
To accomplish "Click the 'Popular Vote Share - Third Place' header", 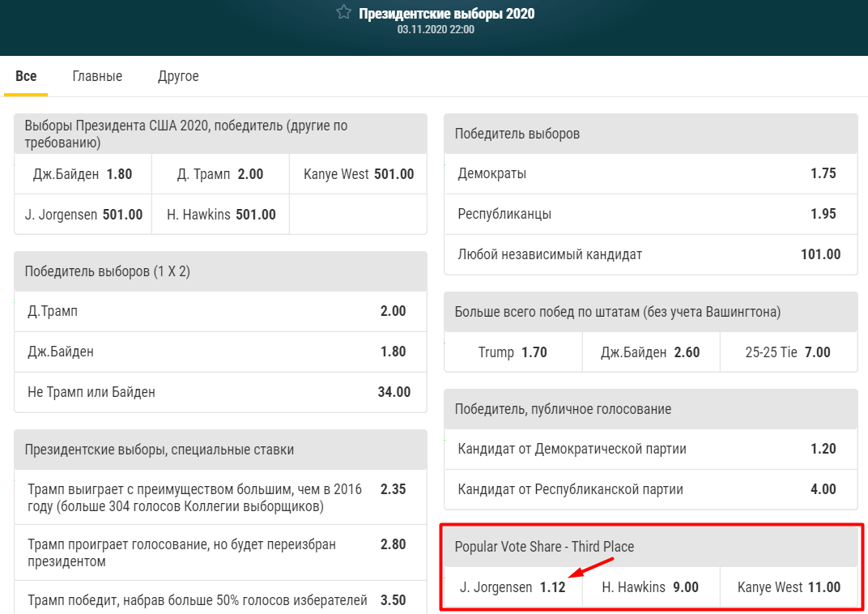I will (x=651, y=547).
